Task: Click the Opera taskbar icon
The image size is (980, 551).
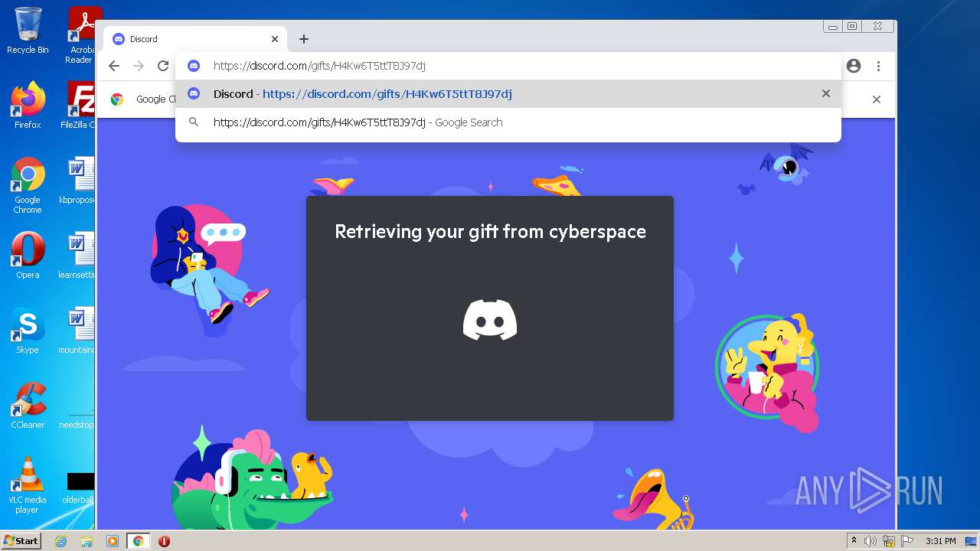Action: point(164,541)
